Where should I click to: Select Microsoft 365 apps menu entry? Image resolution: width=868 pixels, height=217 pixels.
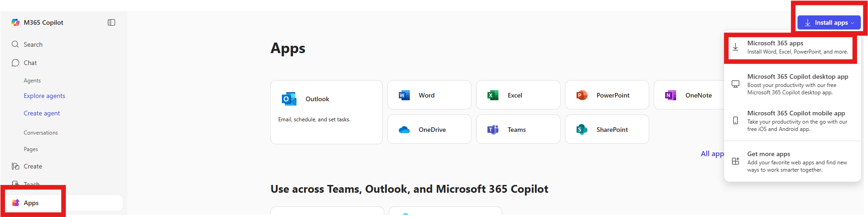click(x=793, y=47)
